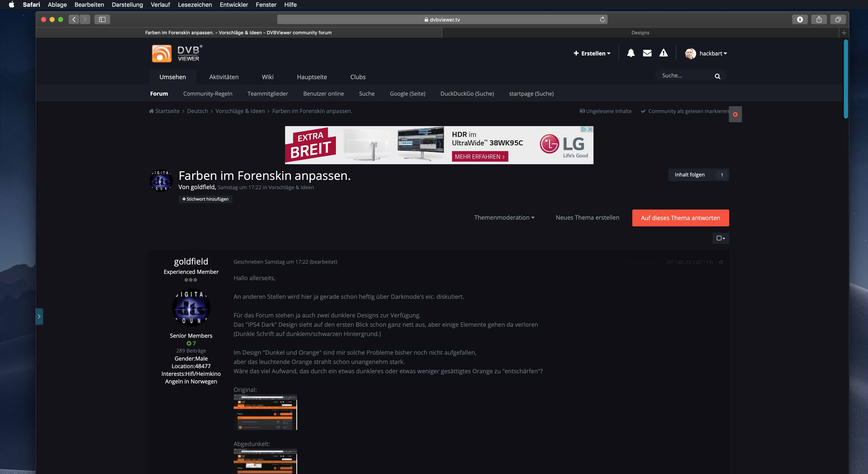The height and width of the screenshot is (474, 868).
Task: Open the Lesezeichen menu in menu bar
Action: click(x=195, y=5)
